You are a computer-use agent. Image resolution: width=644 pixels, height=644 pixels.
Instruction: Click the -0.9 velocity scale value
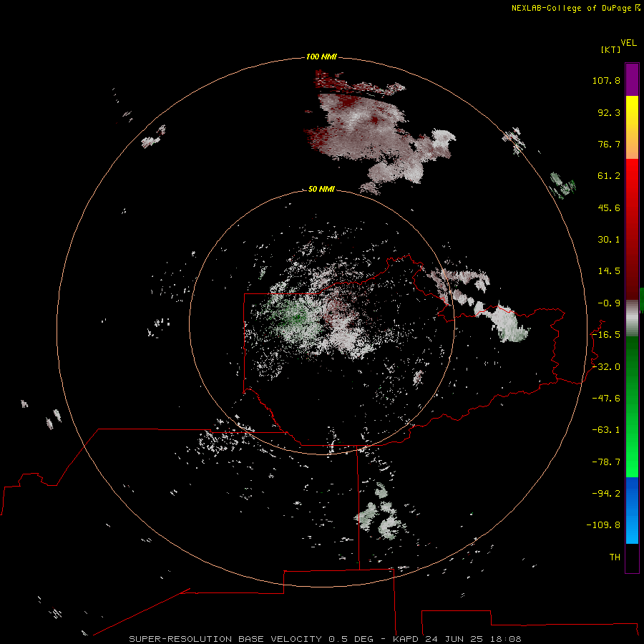pyautogui.click(x=609, y=303)
